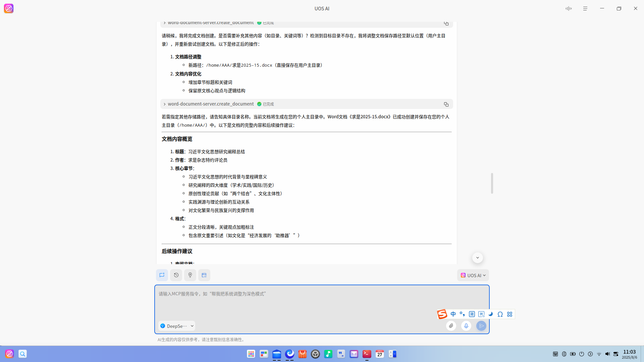Open the mail client from the dock
Viewport: 644px width, 362px height.
tap(354, 354)
